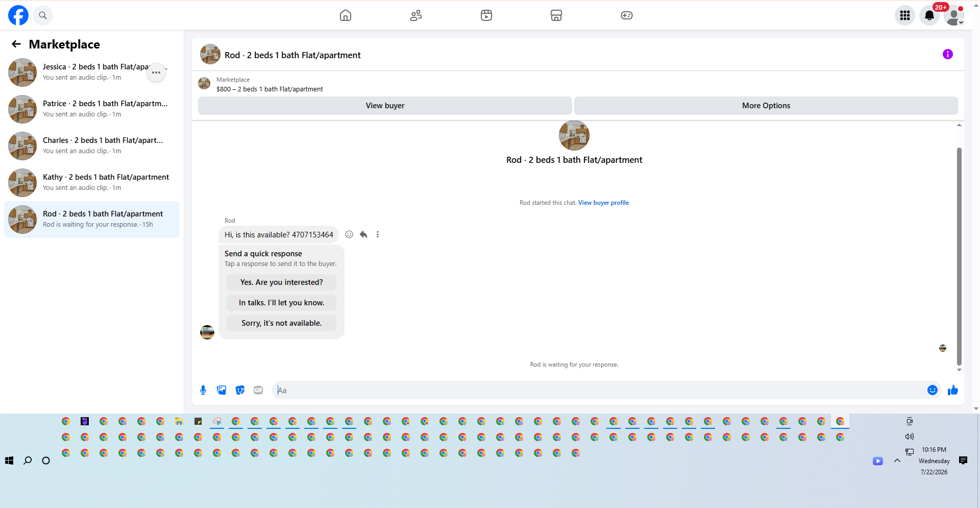The image size is (980, 508).
Task: Click the chat header title Rod 2 beds
Action: click(292, 55)
